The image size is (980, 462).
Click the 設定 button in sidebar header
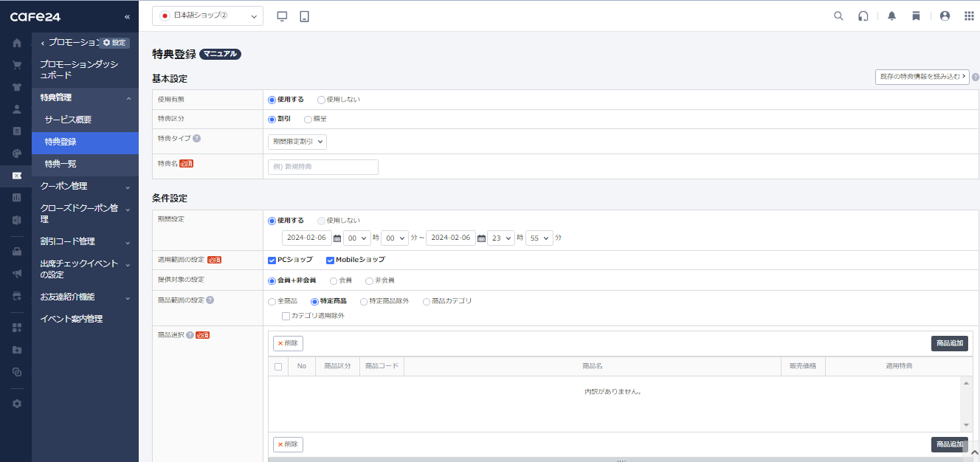point(114,43)
